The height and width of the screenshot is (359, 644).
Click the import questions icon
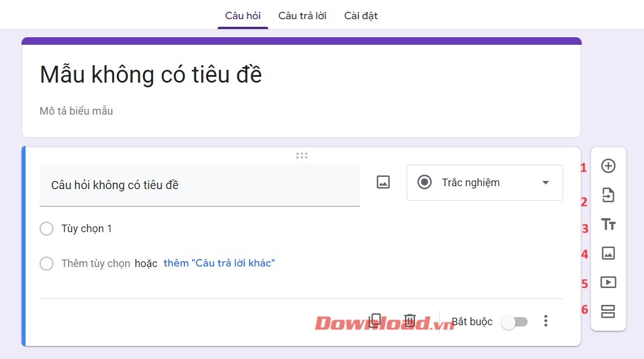coord(608,195)
